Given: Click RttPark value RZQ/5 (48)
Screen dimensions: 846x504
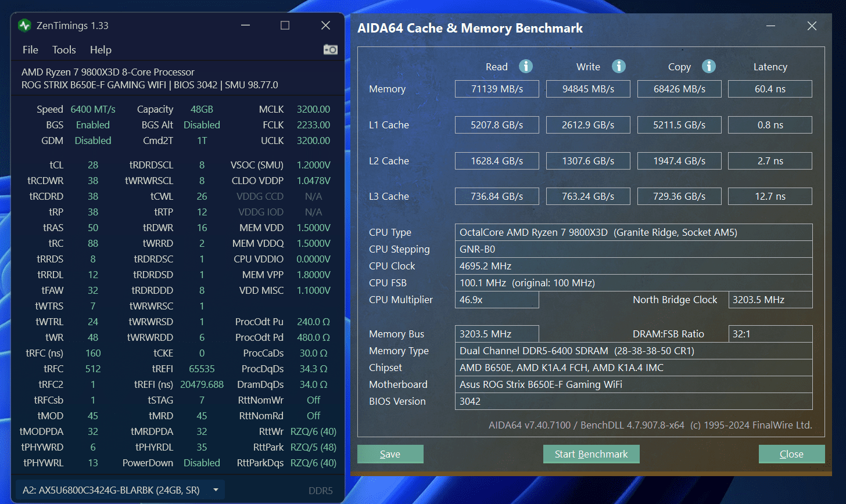Looking at the screenshot, I should pyautogui.click(x=313, y=447).
